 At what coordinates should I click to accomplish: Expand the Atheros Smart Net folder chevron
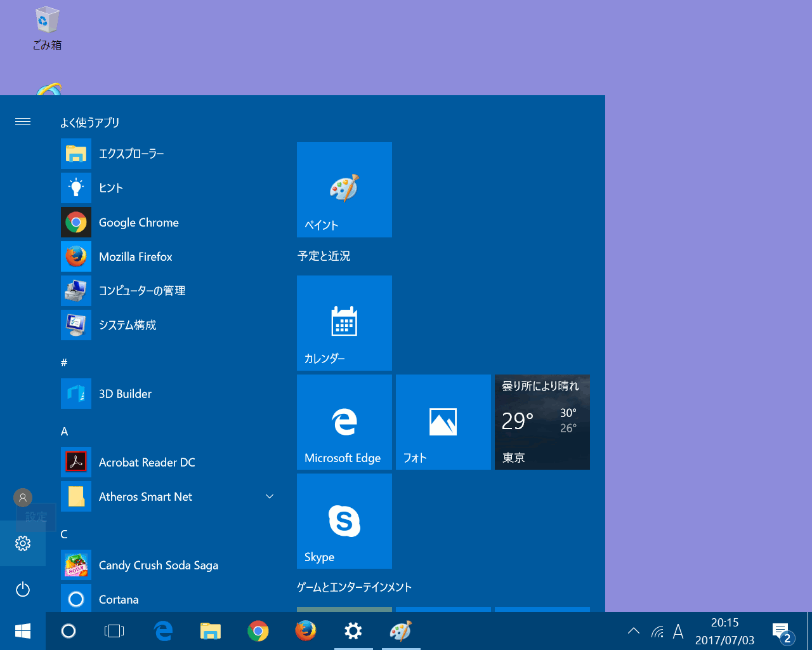[270, 496]
